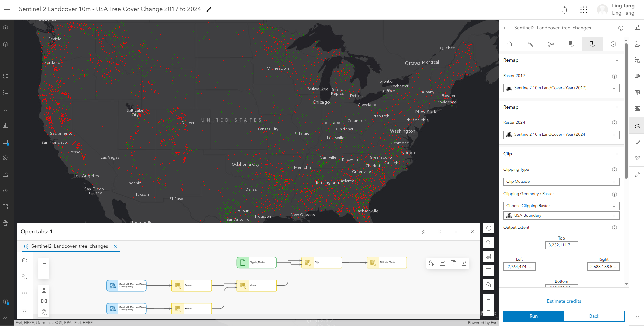
Task: Click auto layout grid icon in function editor
Action: click(44, 290)
